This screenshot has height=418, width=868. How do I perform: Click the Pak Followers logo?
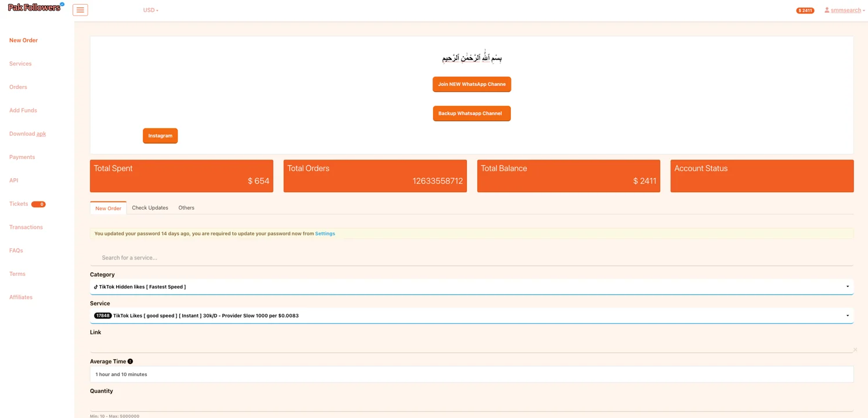click(34, 7)
